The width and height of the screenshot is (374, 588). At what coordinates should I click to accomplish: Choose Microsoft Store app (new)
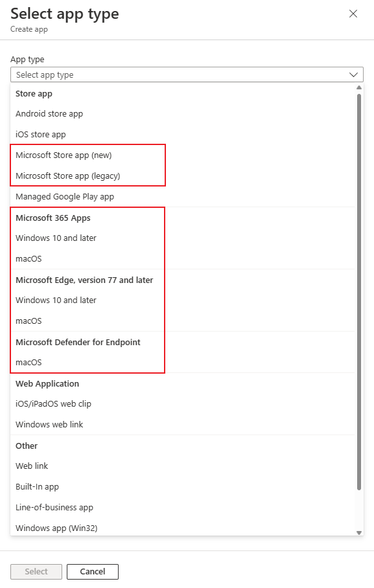[63, 155]
